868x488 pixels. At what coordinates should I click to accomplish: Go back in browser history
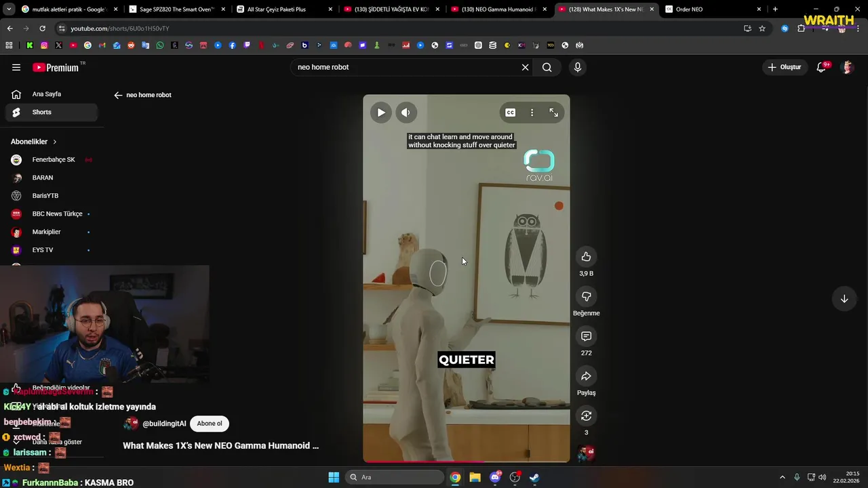tap(9, 28)
